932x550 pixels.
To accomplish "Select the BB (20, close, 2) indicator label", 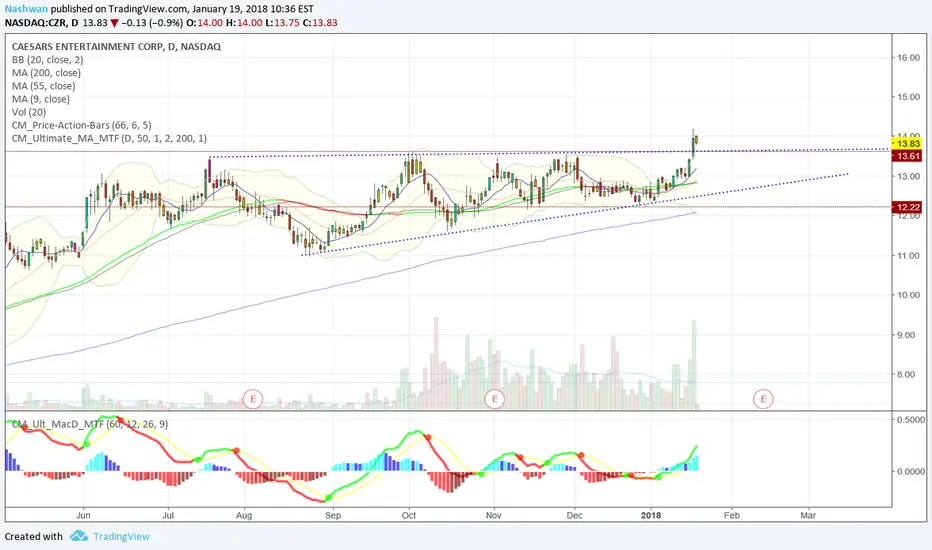I will coord(48,59).
